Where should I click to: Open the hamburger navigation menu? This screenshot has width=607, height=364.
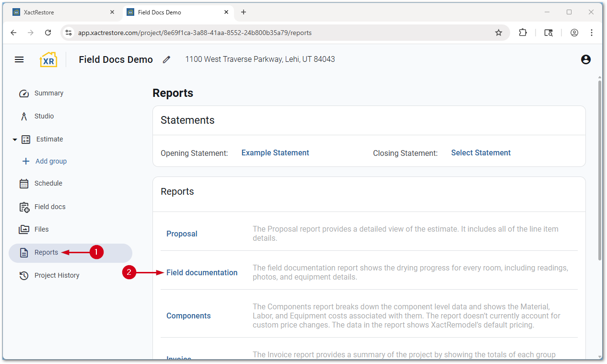(19, 59)
